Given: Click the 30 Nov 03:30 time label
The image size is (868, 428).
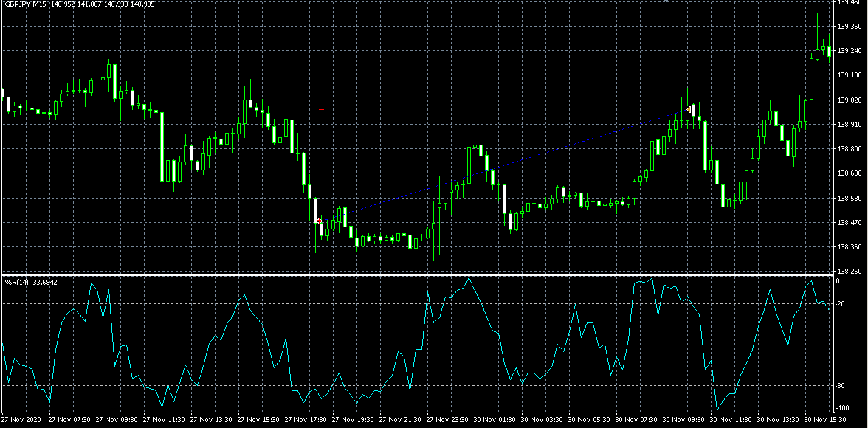Looking at the screenshot, I should (x=542, y=420).
